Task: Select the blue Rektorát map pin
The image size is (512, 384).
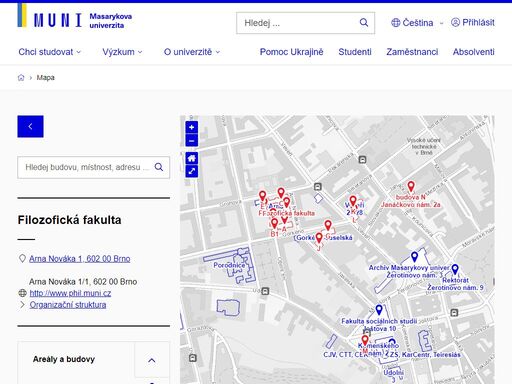Action: coord(455,269)
